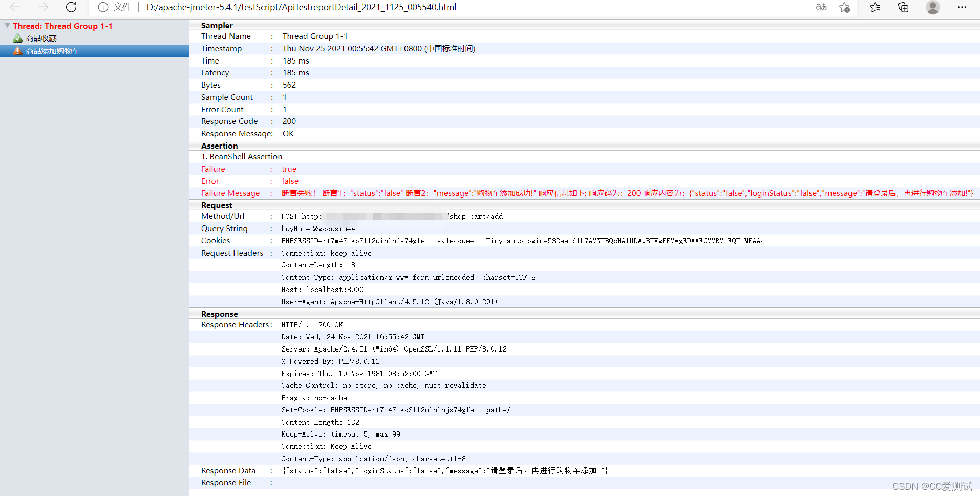Click the Host: localhost:8900 header

(x=322, y=290)
